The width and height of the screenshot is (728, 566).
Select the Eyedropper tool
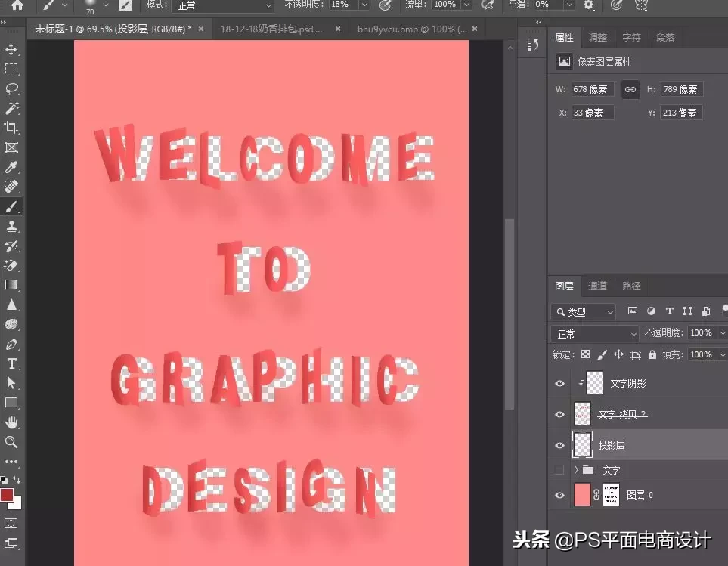(x=11, y=167)
